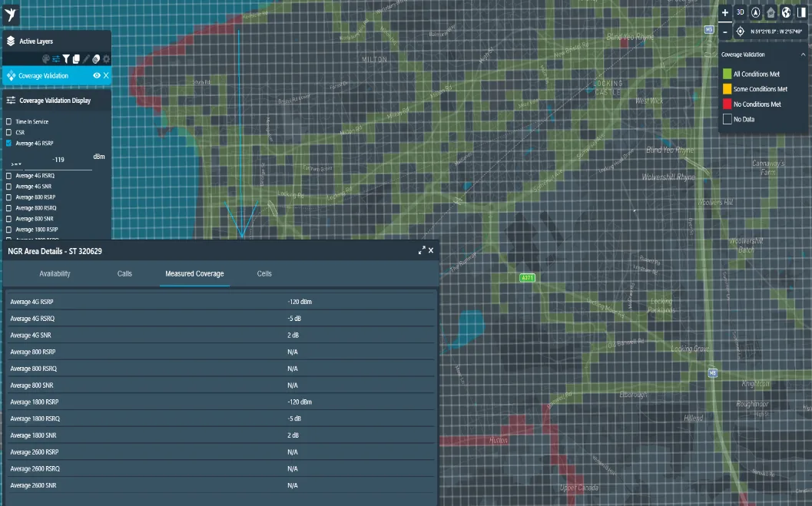Click the home view icon
The height and width of the screenshot is (506, 812).
771,12
